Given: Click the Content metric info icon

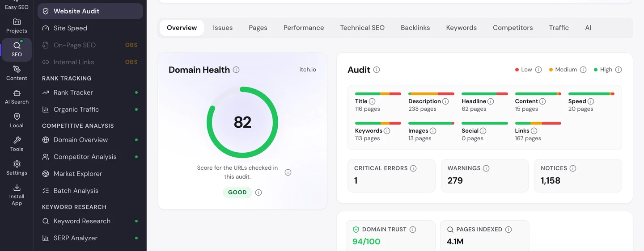Looking at the screenshot, I should [542, 101].
